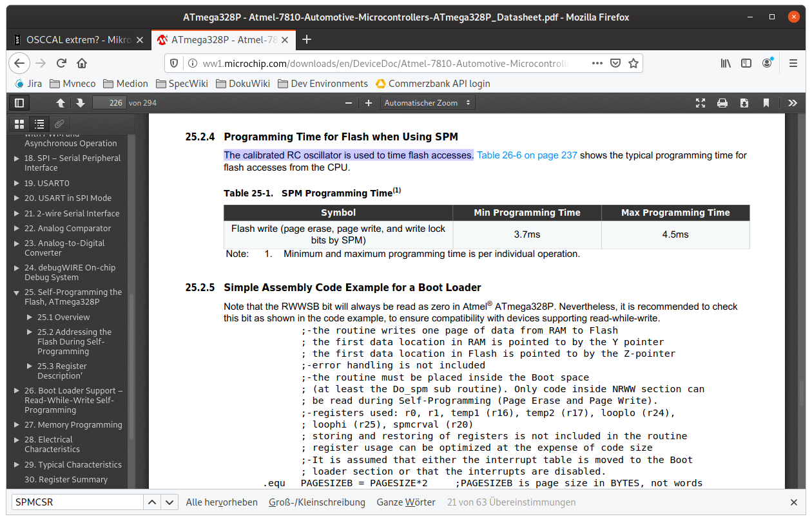Switch PDF to presentation mode
Viewport: 812px width, 521px height.
click(x=701, y=103)
